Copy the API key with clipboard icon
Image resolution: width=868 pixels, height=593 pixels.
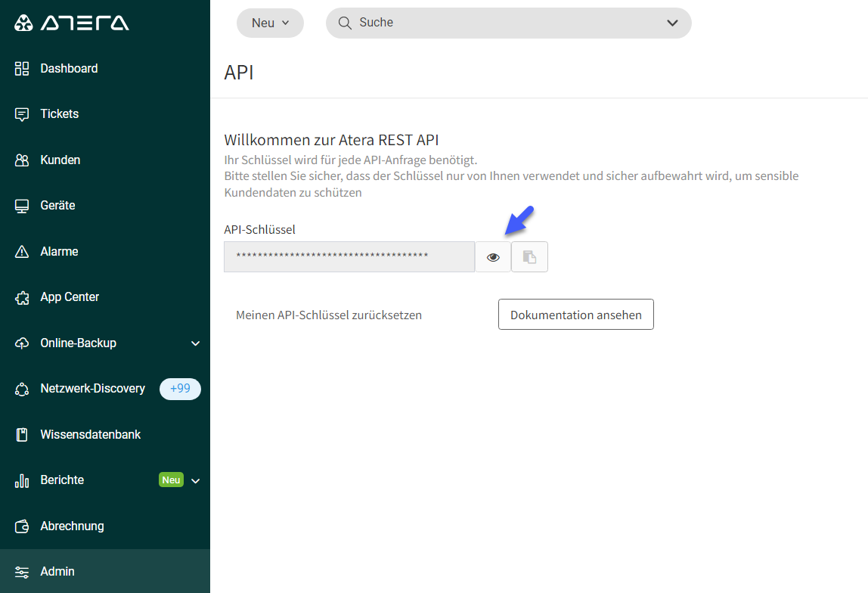(x=529, y=257)
